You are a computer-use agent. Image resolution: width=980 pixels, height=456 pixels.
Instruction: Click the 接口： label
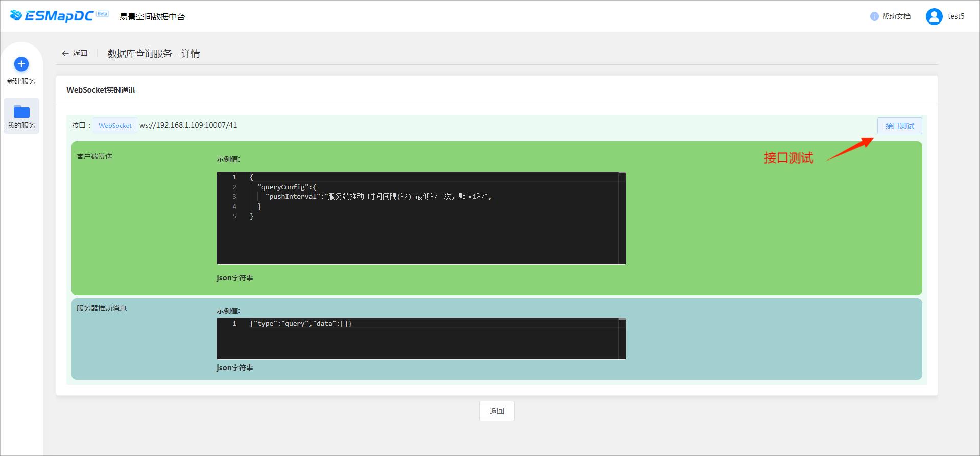[x=81, y=125]
